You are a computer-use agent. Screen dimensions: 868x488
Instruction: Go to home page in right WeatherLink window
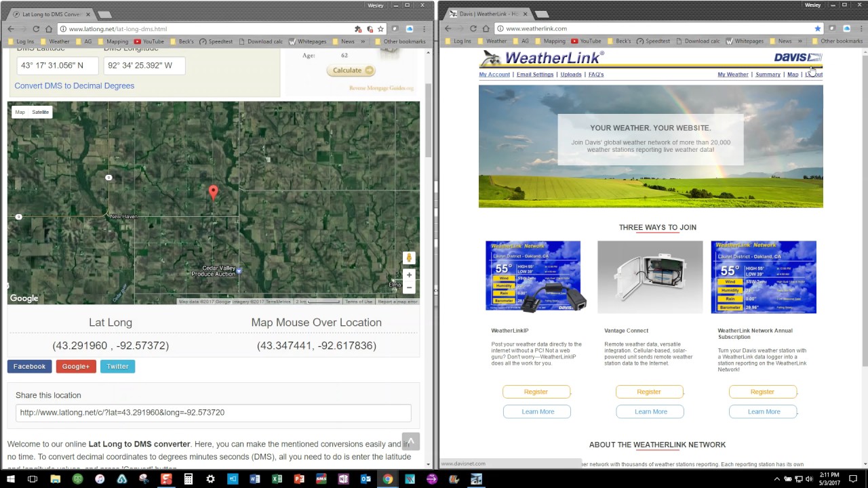pyautogui.click(x=486, y=28)
